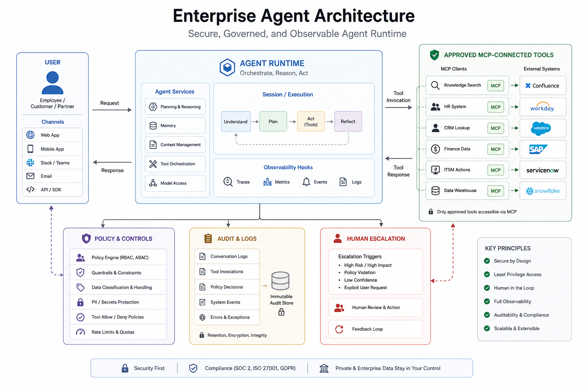Click the MCP badge next to Knowledge Search
The image size is (588, 392).
point(496,86)
